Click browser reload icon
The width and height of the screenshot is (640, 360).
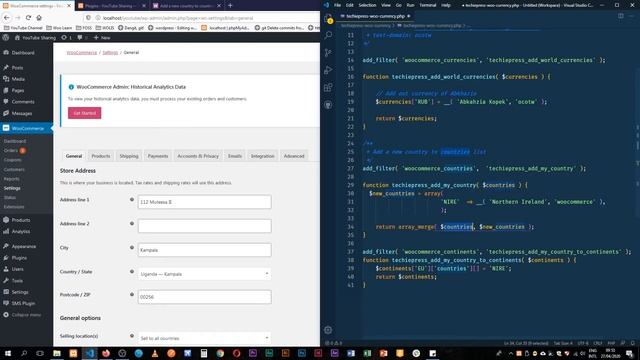tap(28, 18)
